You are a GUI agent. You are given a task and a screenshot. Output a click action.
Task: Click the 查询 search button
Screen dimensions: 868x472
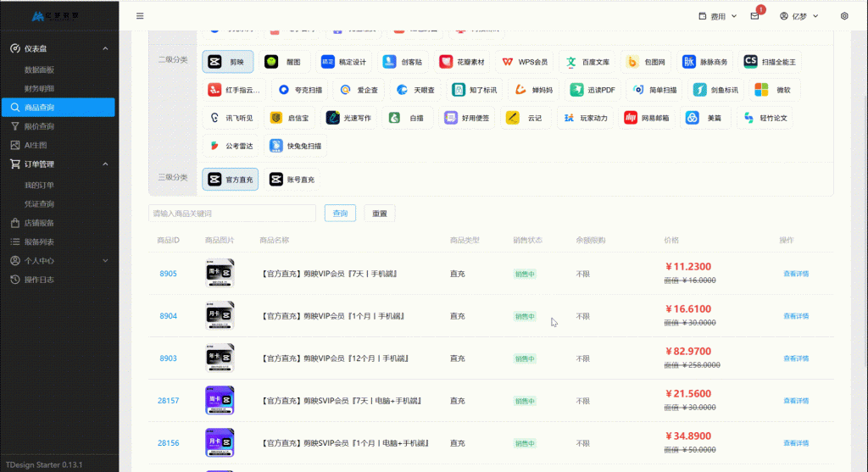click(x=340, y=213)
